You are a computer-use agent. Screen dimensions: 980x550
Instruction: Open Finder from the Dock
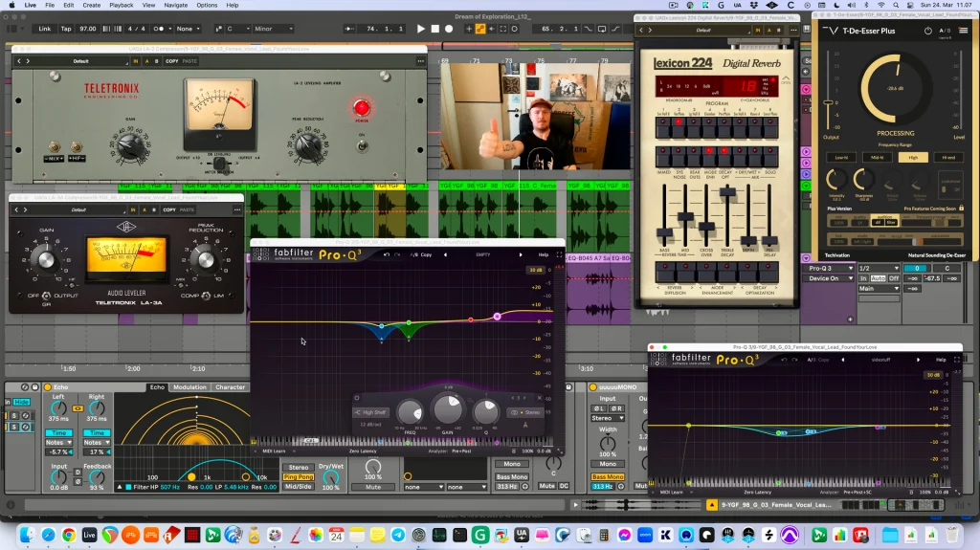pos(28,535)
